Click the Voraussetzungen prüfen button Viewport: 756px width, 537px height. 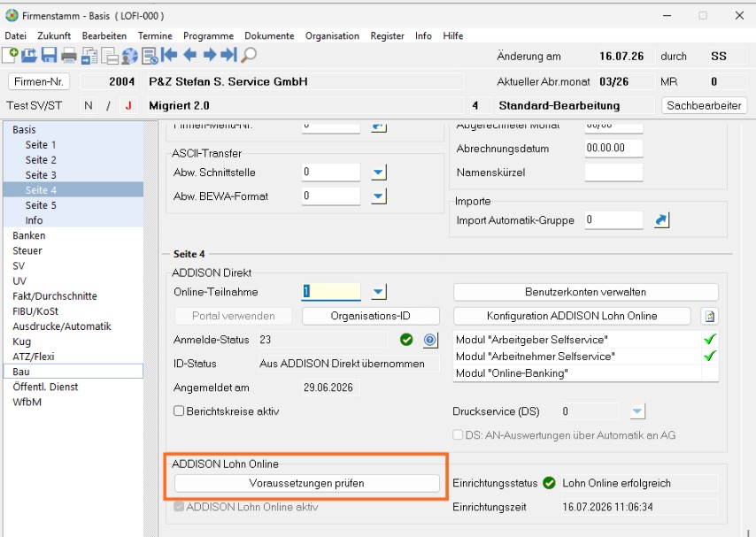306,483
